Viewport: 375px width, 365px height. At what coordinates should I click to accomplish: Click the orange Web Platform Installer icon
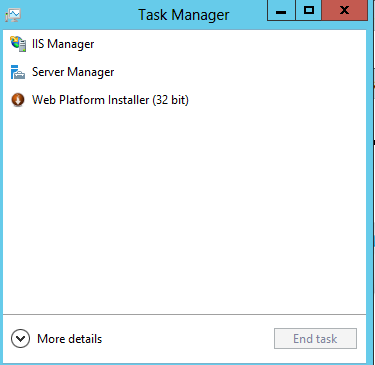pyautogui.click(x=18, y=100)
